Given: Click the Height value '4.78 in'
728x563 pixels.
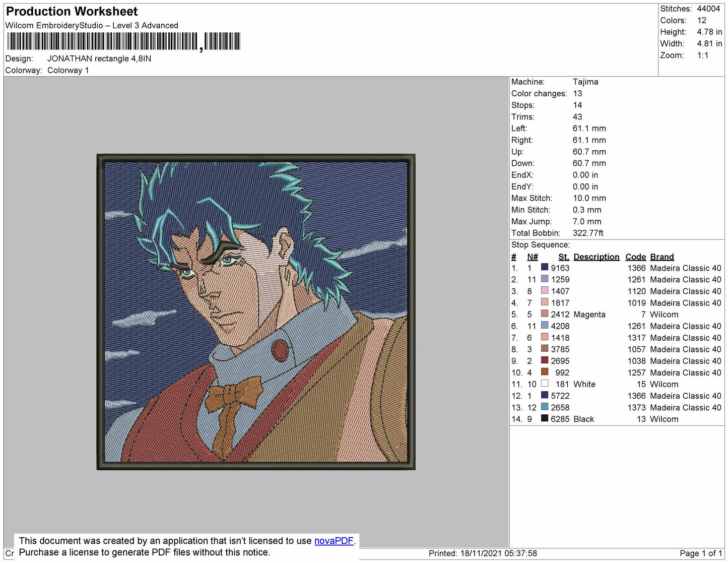Looking at the screenshot, I should 709,32.
